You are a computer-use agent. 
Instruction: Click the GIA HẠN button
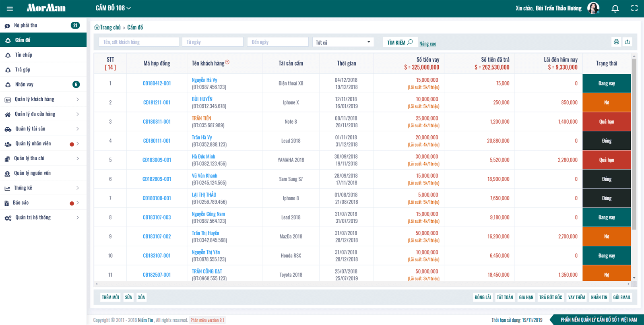click(526, 297)
